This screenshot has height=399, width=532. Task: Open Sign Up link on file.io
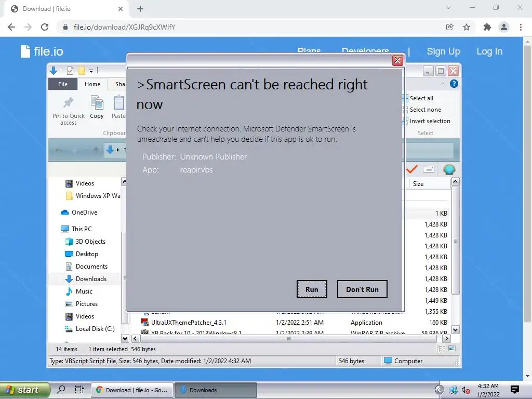click(443, 51)
